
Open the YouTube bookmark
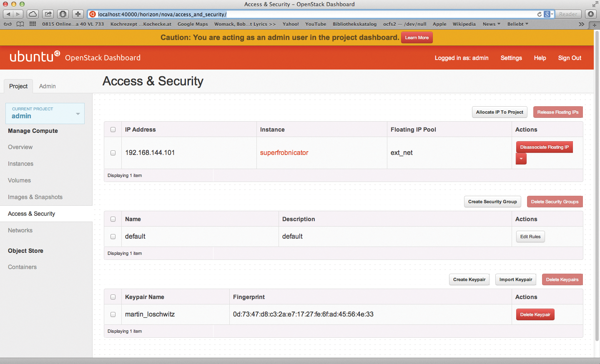(316, 24)
